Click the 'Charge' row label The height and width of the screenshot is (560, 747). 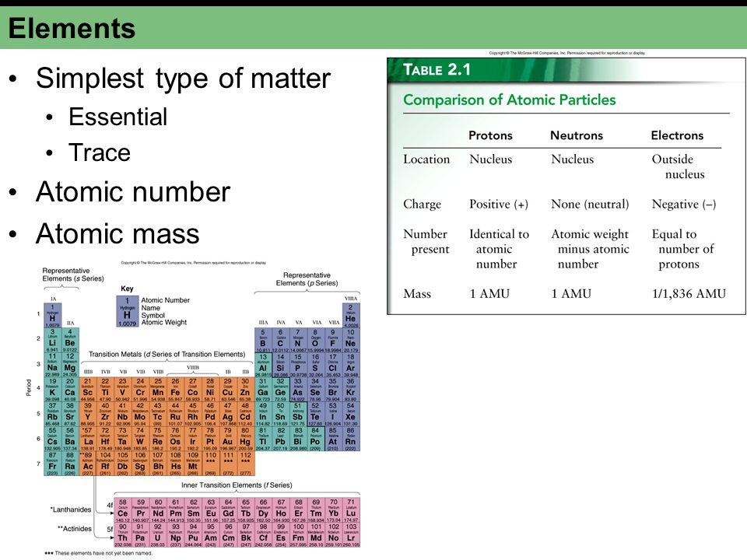point(422,205)
